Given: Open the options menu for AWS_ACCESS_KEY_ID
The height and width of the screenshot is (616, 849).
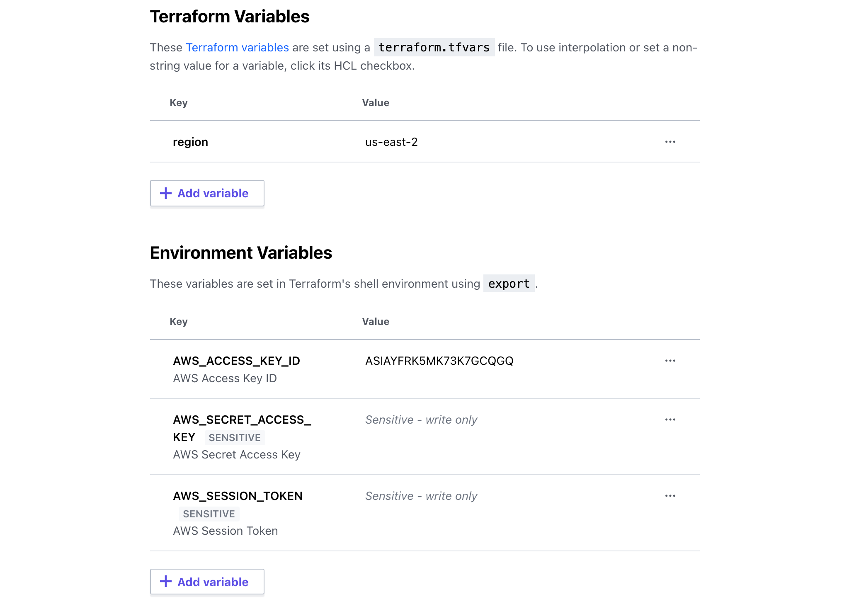Looking at the screenshot, I should click(670, 361).
